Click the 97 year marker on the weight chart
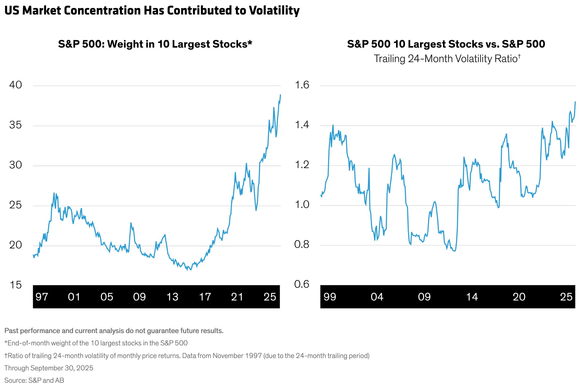This screenshot has width=581, height=392. coord(42,297)
